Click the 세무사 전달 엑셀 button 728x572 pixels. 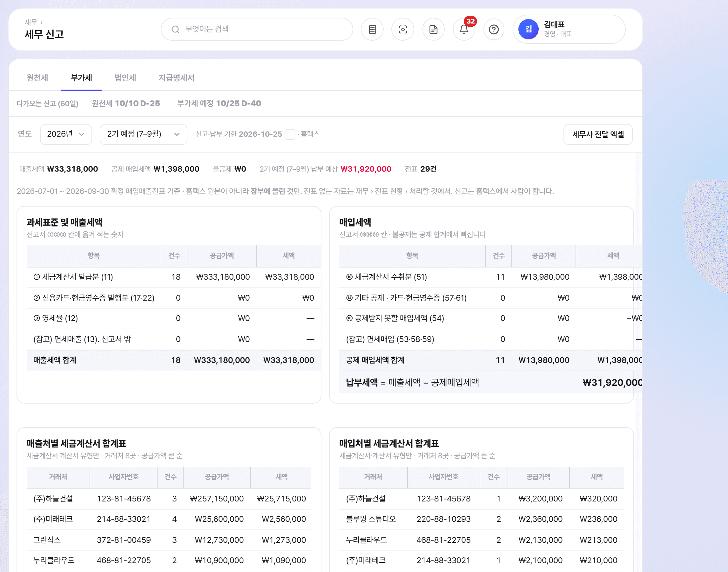point(598,134)
